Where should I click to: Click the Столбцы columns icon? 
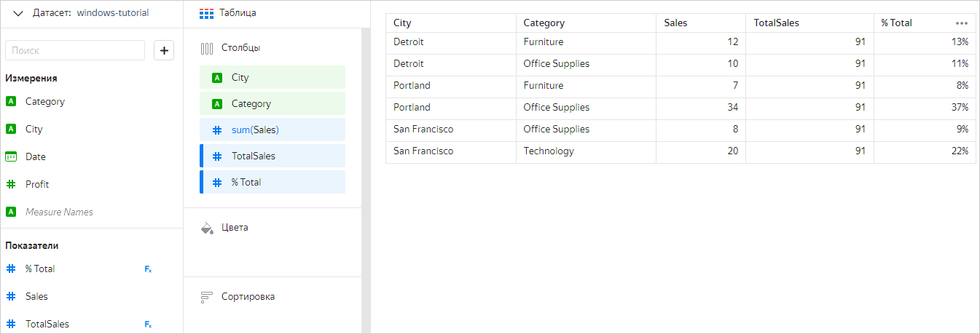pyautogui.click(x=207, y=48)
